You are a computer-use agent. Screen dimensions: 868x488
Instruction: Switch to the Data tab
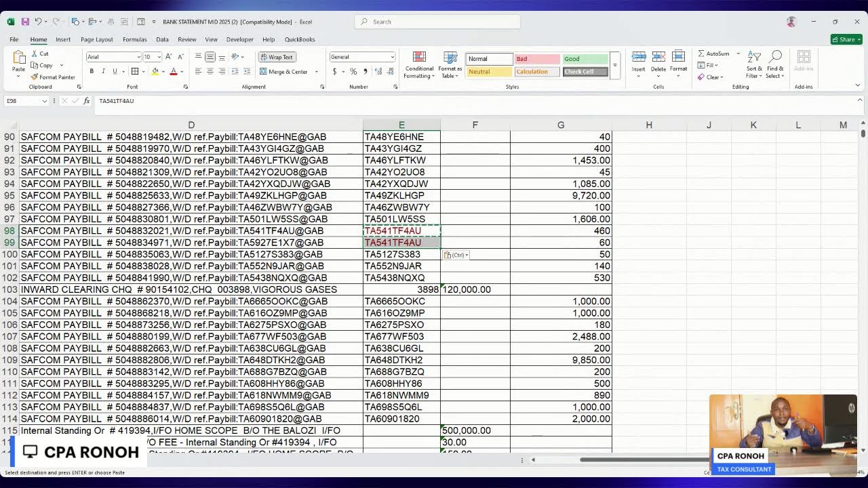pos(162,39)
